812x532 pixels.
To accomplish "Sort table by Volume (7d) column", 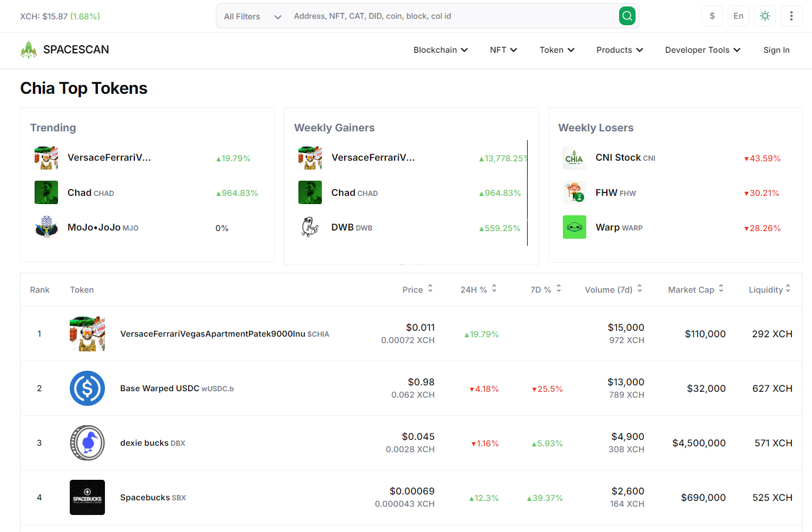I will pos(613,289).
